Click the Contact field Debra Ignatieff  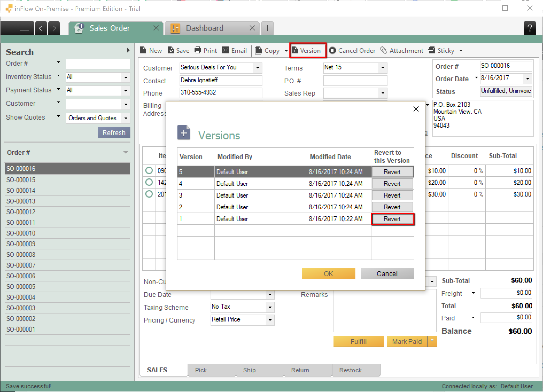coord(221,80)
